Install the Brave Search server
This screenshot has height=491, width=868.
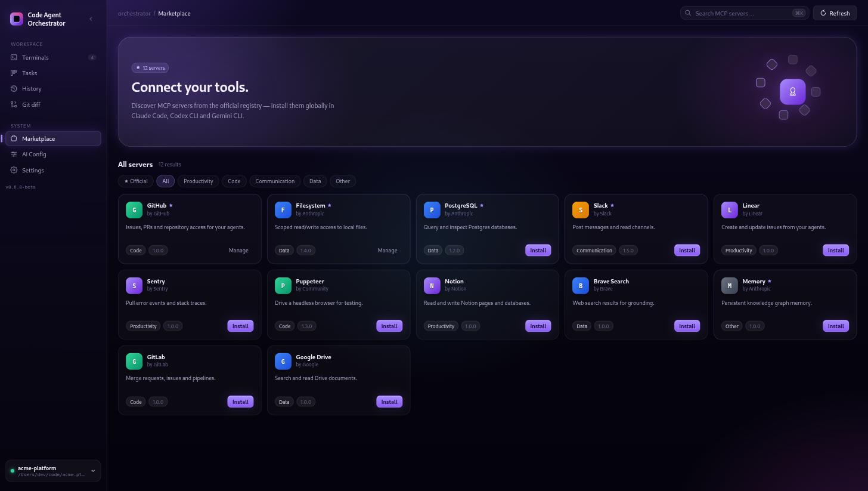687,326
